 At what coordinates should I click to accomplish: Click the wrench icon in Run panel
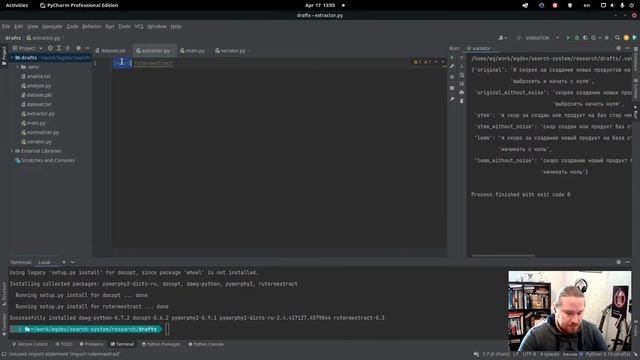[x=452, y=67]
